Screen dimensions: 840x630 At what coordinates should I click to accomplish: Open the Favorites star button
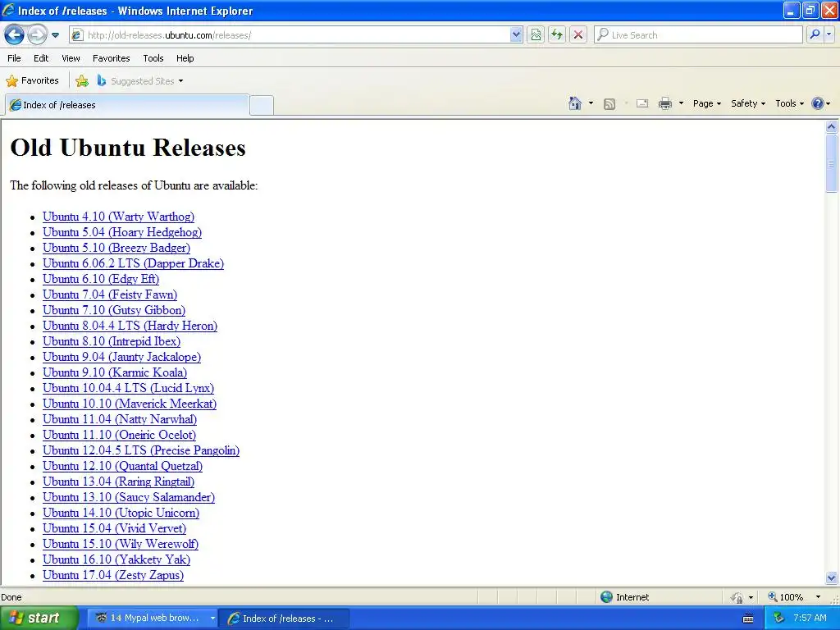point(32,81)
